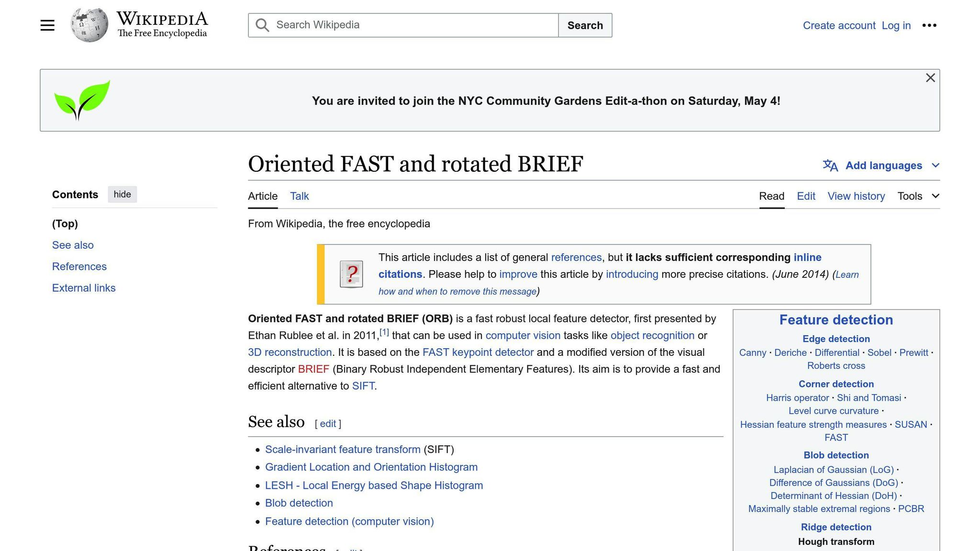The width and height of the screenshot is (980, 551).
Task: Open the Prewitt link
Action: (913, 353)
